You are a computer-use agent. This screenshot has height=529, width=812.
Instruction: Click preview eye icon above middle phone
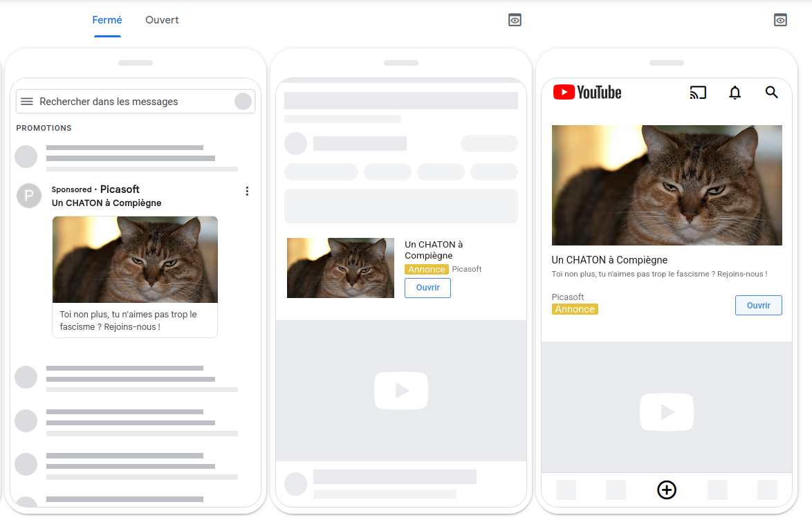(515, 20)
